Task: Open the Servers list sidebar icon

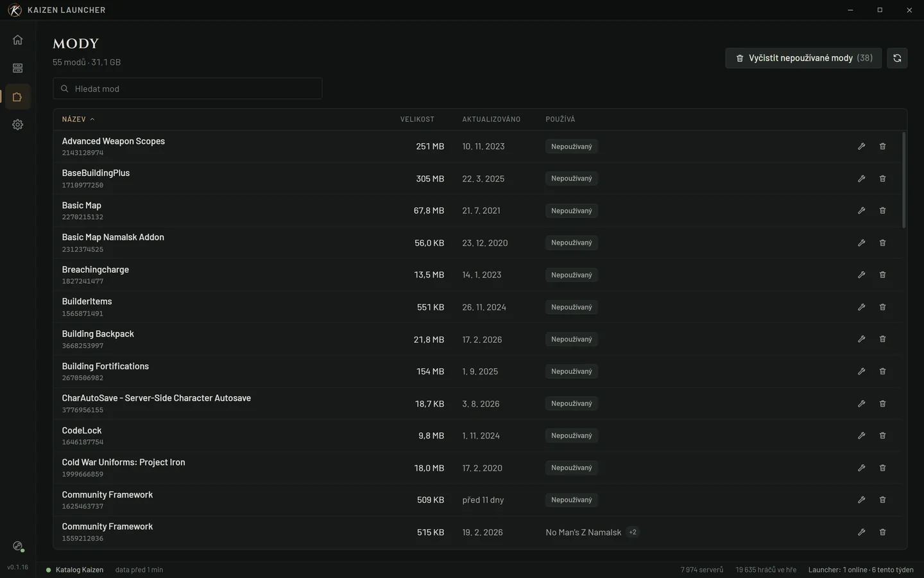Action: (17, 68)
